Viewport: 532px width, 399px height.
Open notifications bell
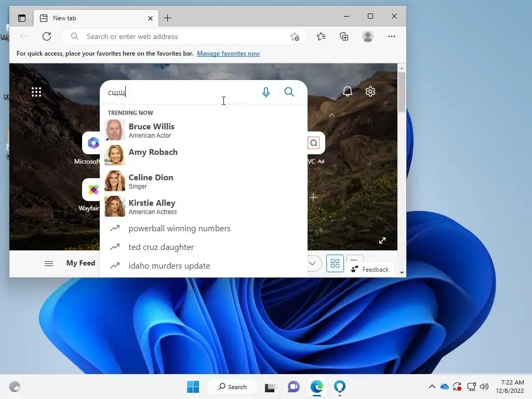tap(348, 91)
